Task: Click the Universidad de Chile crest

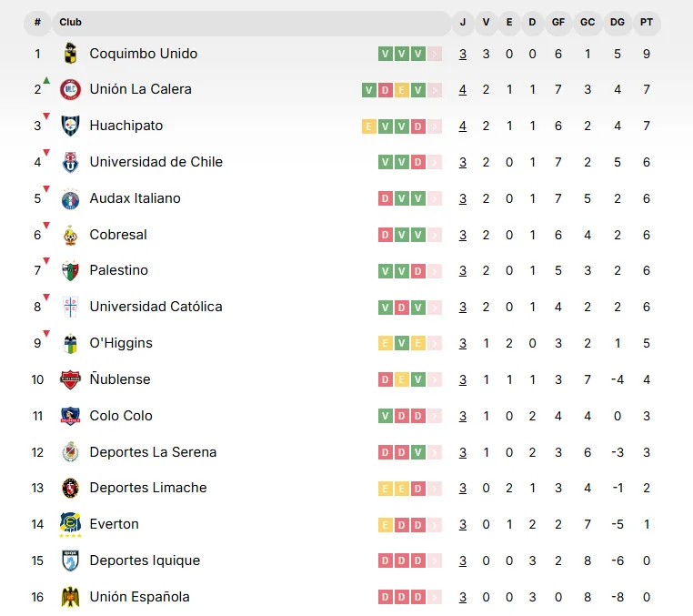Action: tap(70, 162)
